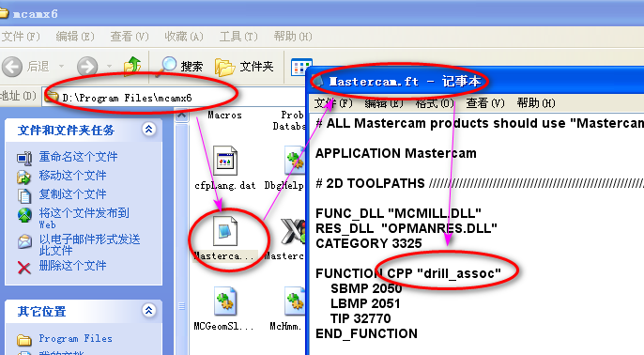This screenshot has height=355, width=644.
Task: Click the email envelope task icon
Action: pyautogui.click(x=24, y=241)
